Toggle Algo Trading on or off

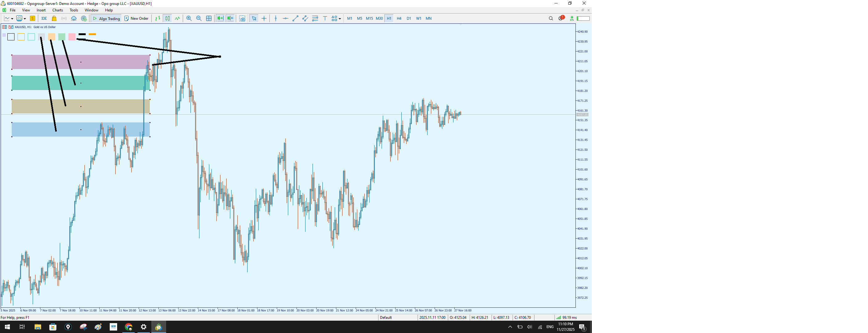pyautogui.click(x=106, y=18)
